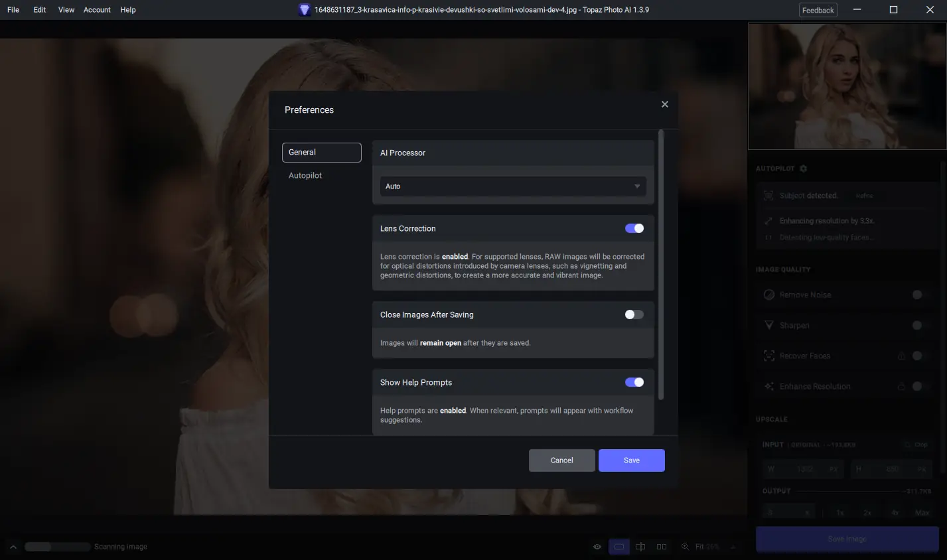This screenshot has height=560, width=947.
Task: Select the side-by-side view mode icon
Action: pos(662,547)
